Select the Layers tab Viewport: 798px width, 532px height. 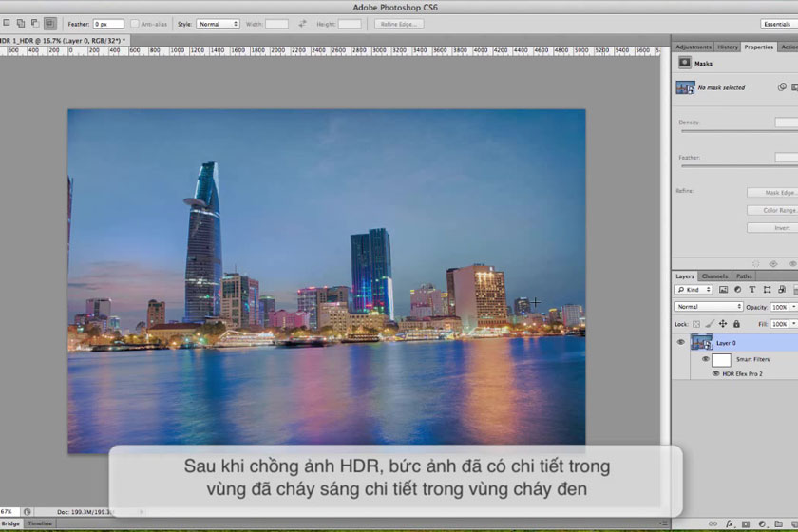pos(685,275)
